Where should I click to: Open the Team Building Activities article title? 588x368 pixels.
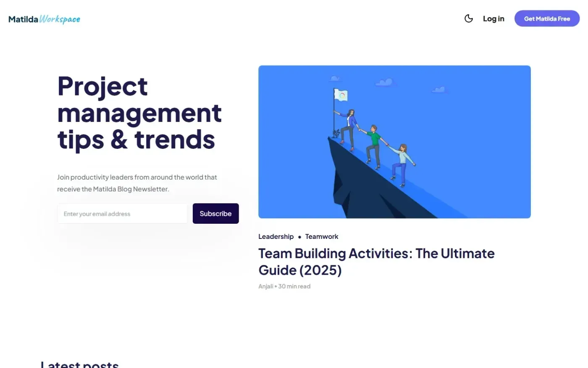[376, 262]
